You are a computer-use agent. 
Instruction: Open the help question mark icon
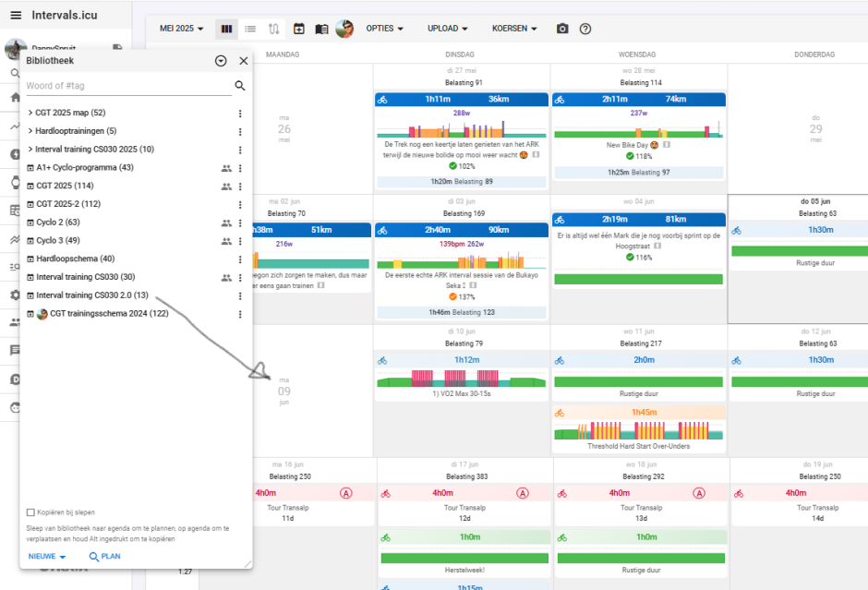[585, 29]
